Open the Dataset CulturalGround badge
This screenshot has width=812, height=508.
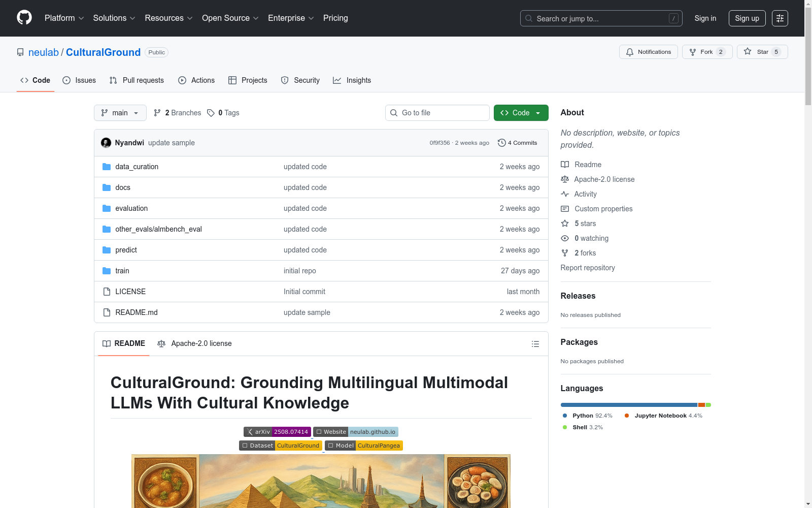click(281, 446)
